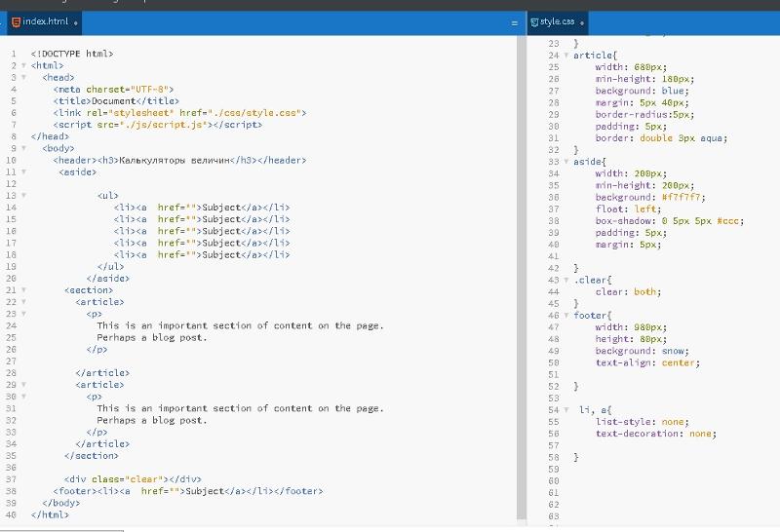The width and height of the screenshot is (780, 532).
Task: Click the header h3 Калькуляторы величин line
Action: (179, 160)
